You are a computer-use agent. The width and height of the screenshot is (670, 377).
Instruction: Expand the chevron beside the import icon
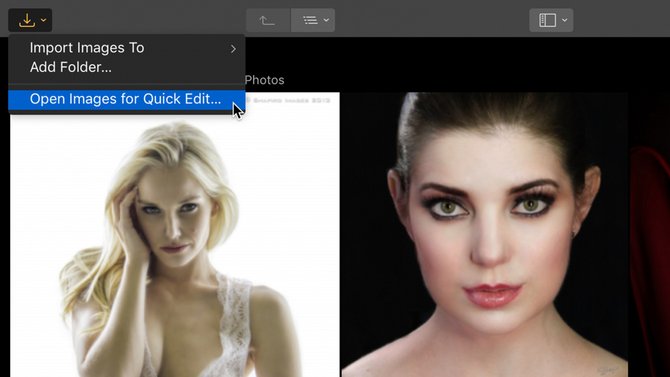(44, 20)
